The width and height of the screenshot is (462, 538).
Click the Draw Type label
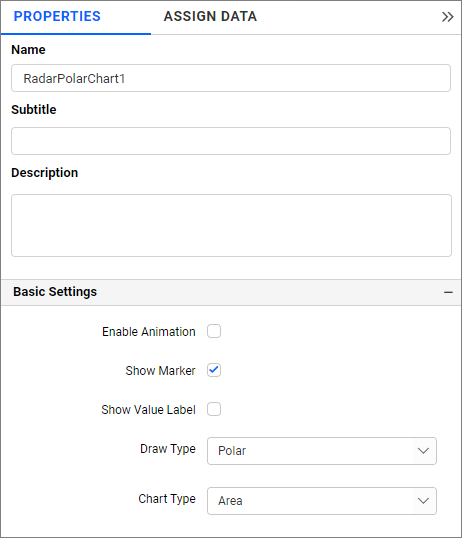click(x=168, y=449)
